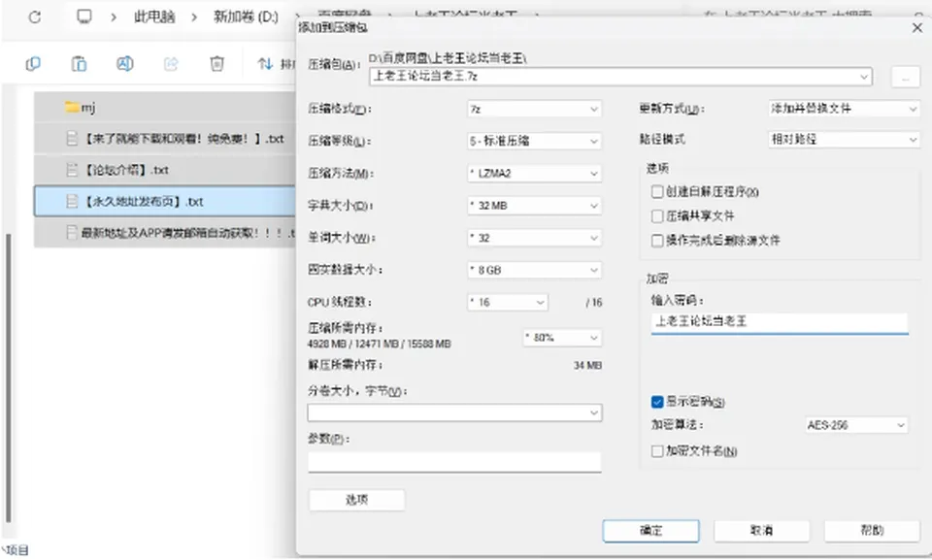The width and height of the screenshot is (932, 560).
Task: Open the 路径模式 相对路径 dropdown
Action: tap(843, 140)
